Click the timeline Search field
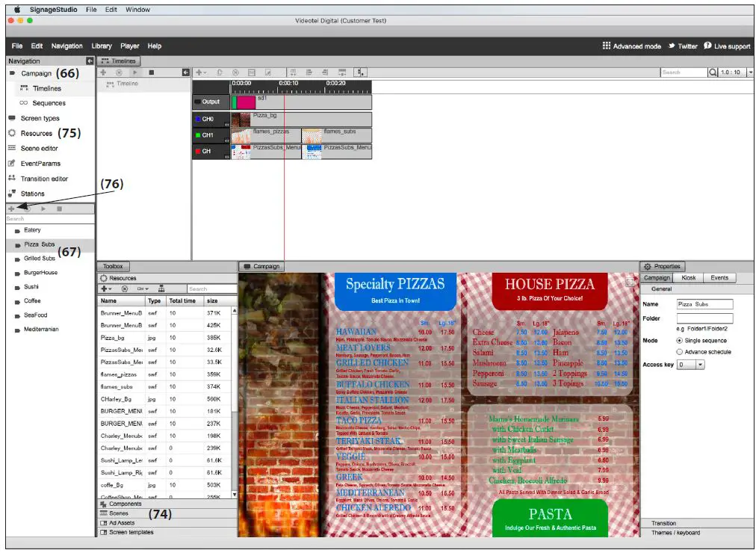The image size is (756, 553). pyautogui.click(x=684, y=72)
